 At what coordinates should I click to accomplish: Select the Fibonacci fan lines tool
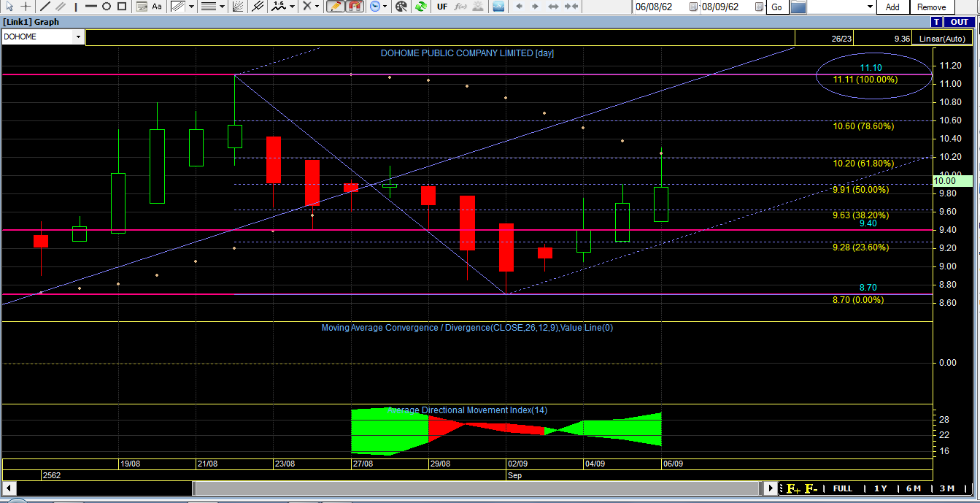[x=238, y=7]
